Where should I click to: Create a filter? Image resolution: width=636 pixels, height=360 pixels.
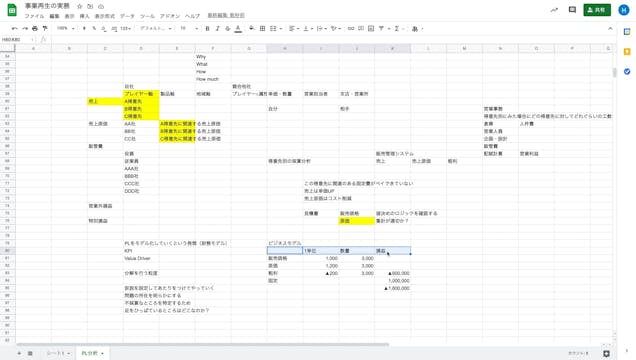coord(381,28)
